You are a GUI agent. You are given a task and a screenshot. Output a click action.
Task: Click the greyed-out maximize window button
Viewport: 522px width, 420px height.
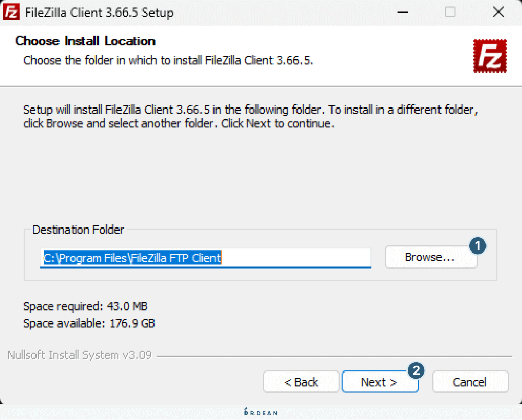click(x=450, y=12)
